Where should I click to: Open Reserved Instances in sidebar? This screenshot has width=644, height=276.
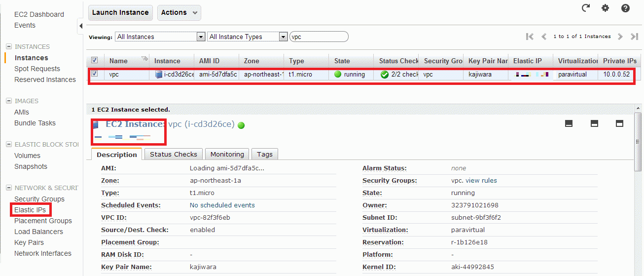[x=45, y=79]
